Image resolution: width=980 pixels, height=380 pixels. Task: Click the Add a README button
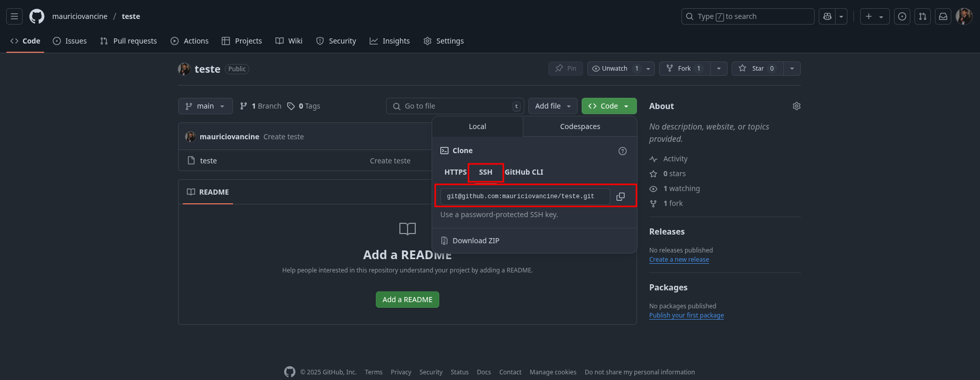coord(407,300)
